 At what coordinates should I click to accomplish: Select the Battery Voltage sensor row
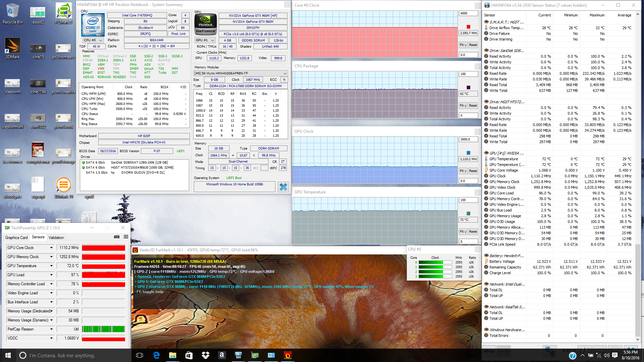pyautogui.click(x=558, y=261)
